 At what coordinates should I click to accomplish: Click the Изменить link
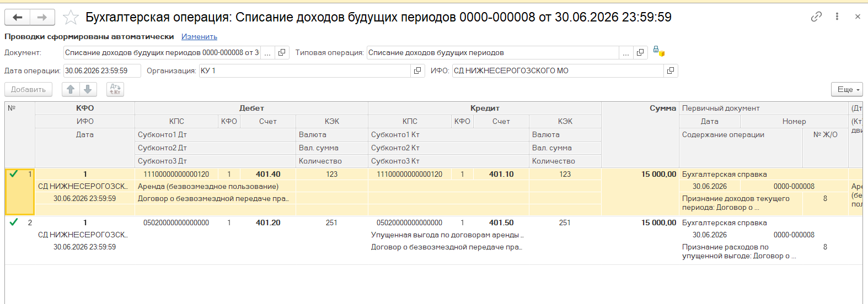pos(199,37)
